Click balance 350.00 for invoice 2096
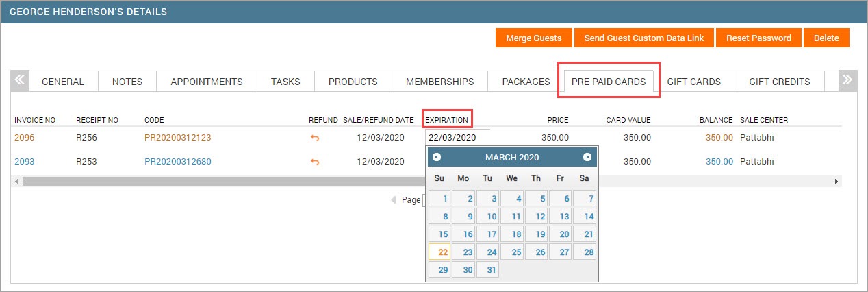 pyautogui.click(x=719, y=137)
